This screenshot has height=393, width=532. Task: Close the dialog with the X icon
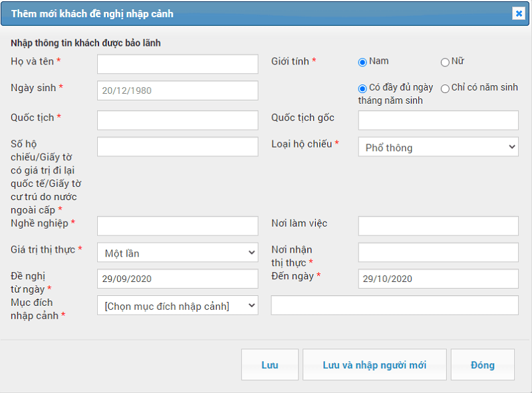[518, 14]
